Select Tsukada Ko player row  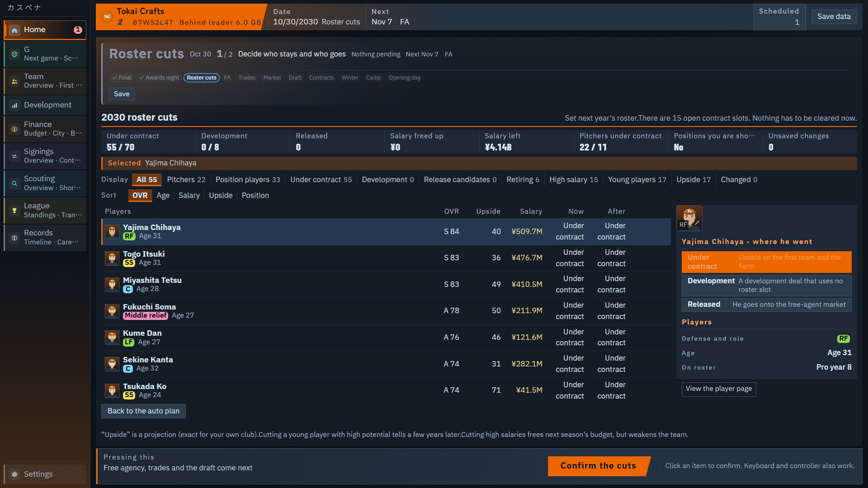[x=386, y=390]
